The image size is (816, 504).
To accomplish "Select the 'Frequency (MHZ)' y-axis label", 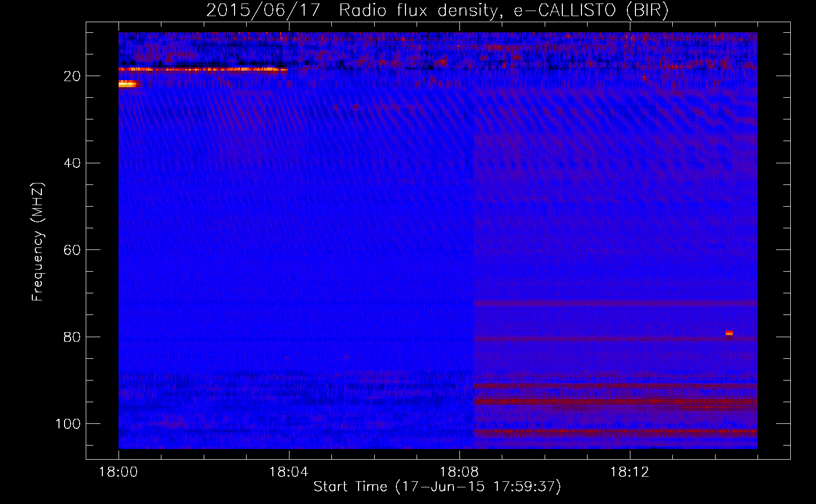I will pos(38,241).
